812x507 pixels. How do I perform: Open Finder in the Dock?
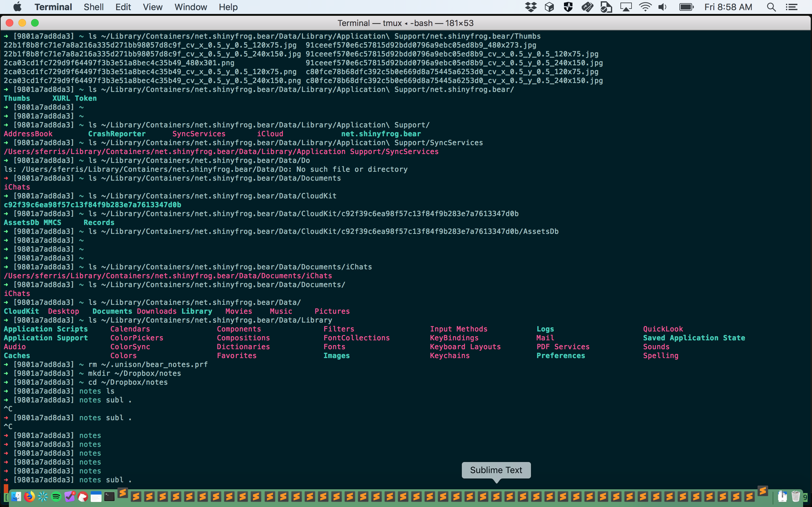pos(16,496)
